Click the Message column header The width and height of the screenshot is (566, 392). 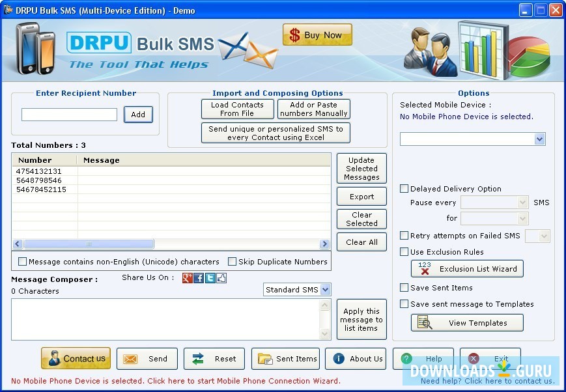(204, 160)
